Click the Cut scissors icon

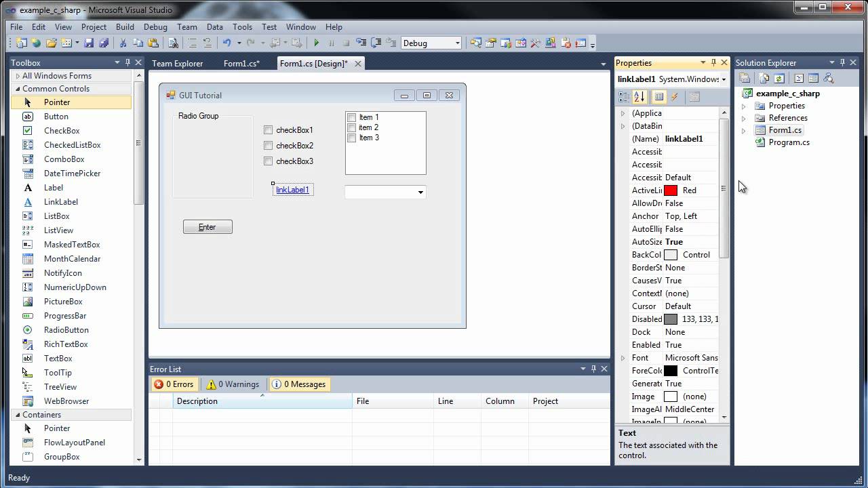(x=123, y=43)
